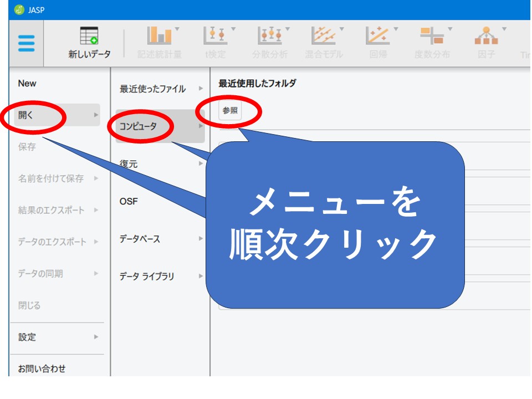
Task: Choose 復元 in the open submenu
Action: tap(128, 164)
